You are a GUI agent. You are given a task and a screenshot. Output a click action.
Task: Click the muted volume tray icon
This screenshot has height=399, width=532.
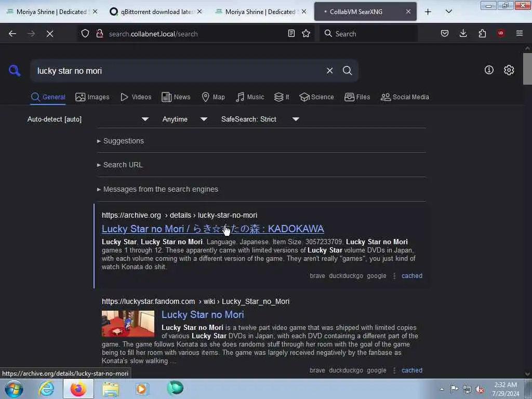coord(480,389)
